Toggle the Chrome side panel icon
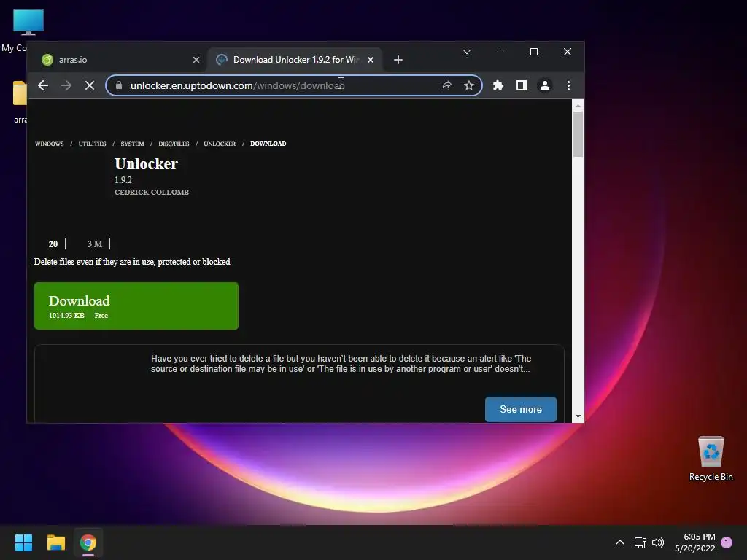The width and height of the screenshot is (747, 560). 521,85
